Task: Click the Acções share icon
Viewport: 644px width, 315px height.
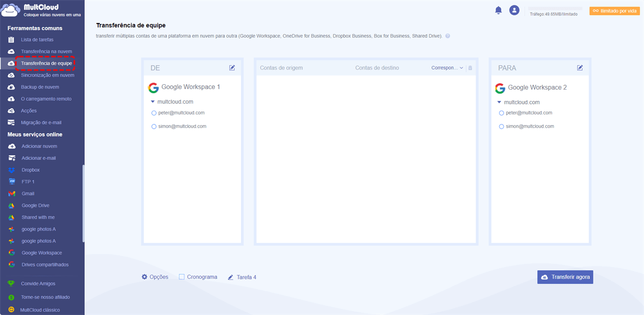Action: coord(11,111)
